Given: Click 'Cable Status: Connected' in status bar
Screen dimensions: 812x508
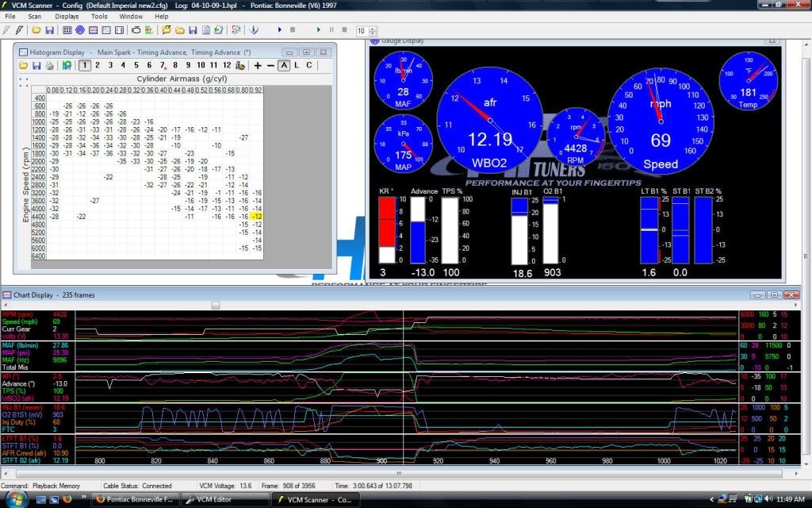Looking at the screenshot, I should tap(137, 487).
